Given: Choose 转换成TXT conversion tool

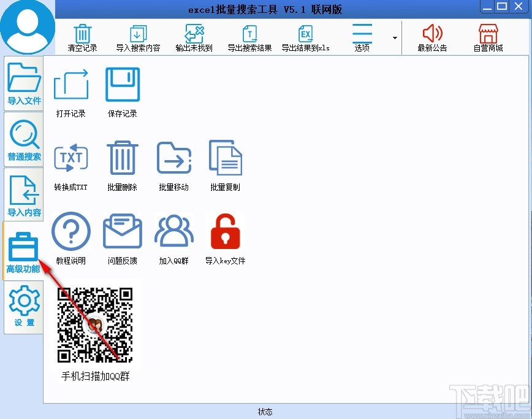Looking at the screenshot, I should pos(71,166).
